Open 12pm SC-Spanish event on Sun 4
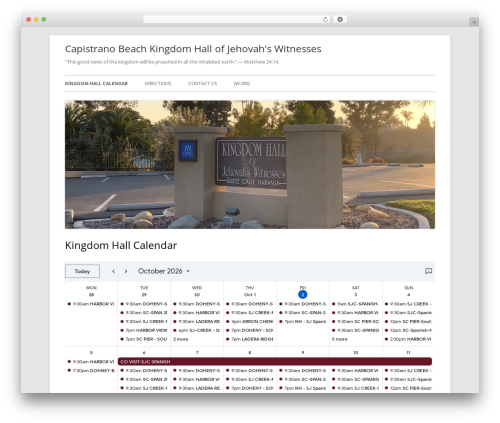Image resolution: width=500 pixels, height=423 pixels. [x=409, y=330]
